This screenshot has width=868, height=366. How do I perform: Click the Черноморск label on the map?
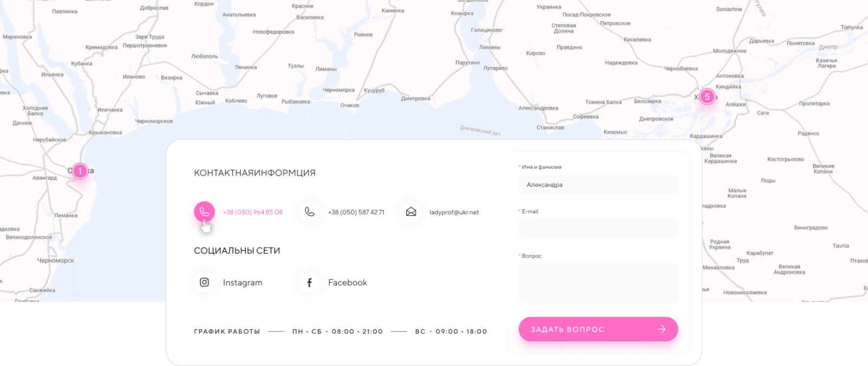pyautogui.click(x=55, y=261)
